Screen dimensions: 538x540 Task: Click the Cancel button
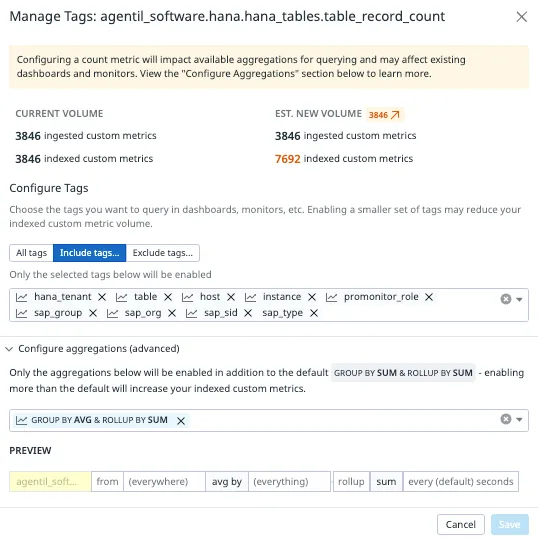tap(461, 525)
